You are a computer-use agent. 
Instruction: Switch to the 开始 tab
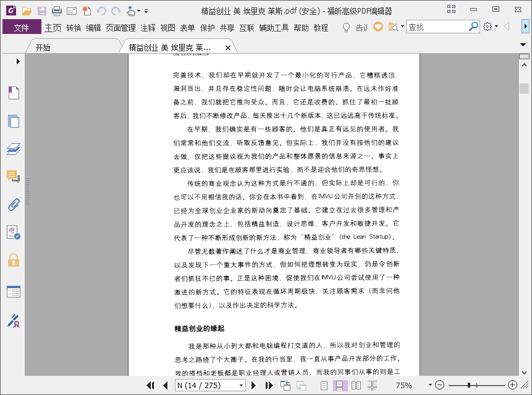coord(43,48)
